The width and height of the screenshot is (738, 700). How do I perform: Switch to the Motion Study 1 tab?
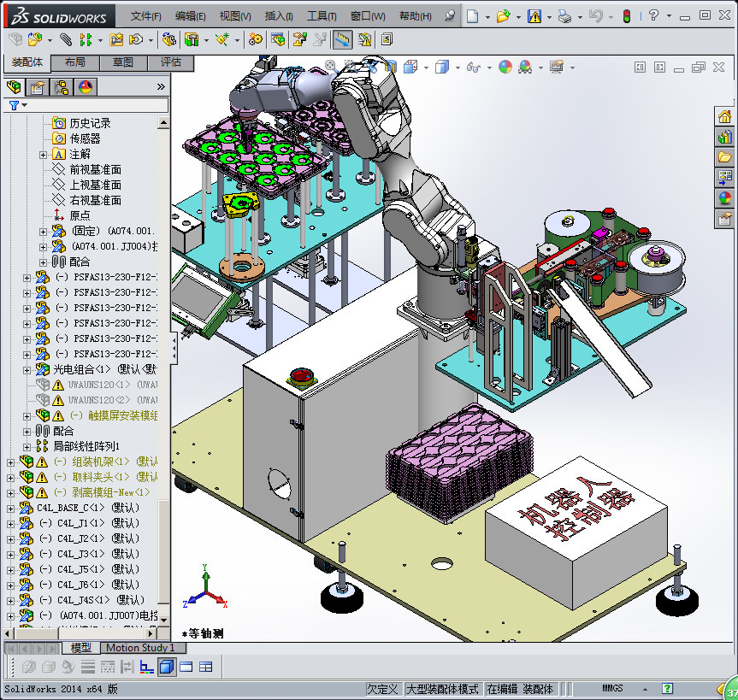click(143, 648)
